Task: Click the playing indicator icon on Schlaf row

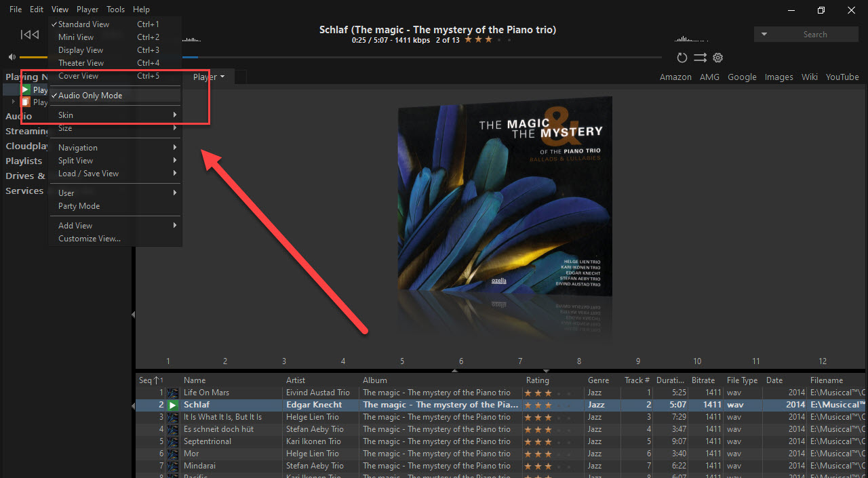Action: click(x=173, y=405)
